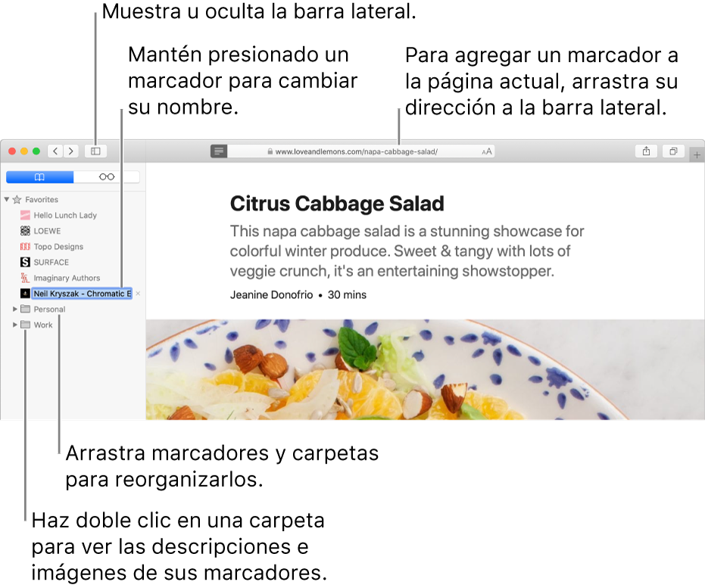
Task: Click the Work folder icon
Action: [x=26, y=325]
